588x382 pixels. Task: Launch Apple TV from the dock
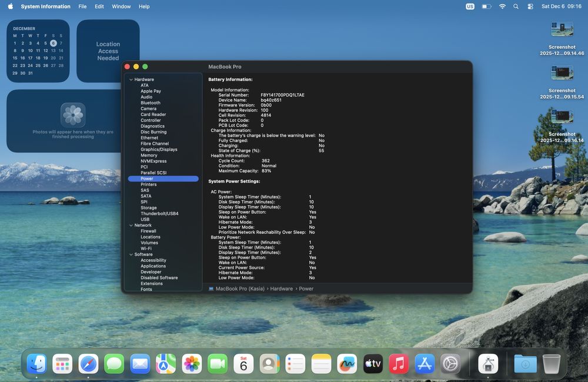(373, 364)
